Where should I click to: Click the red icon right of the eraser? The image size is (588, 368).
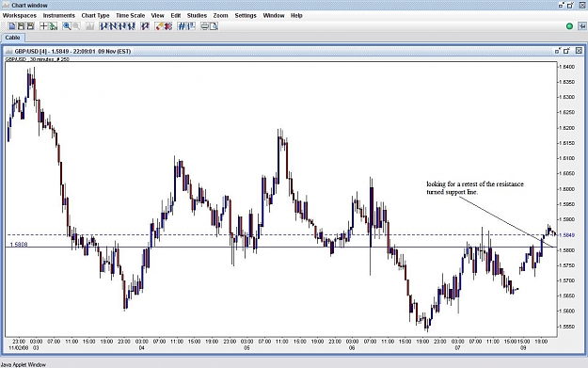[x=168, y=26]
